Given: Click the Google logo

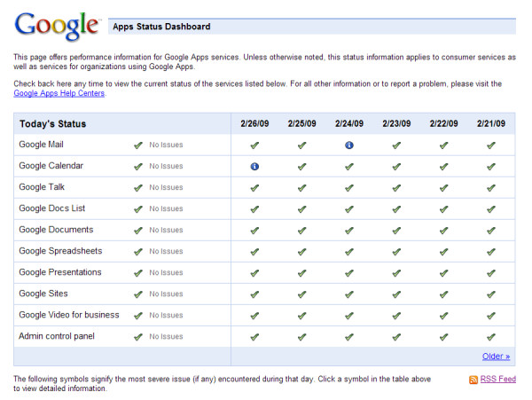Looking at the screenshot, I should [x=57, y=26].
